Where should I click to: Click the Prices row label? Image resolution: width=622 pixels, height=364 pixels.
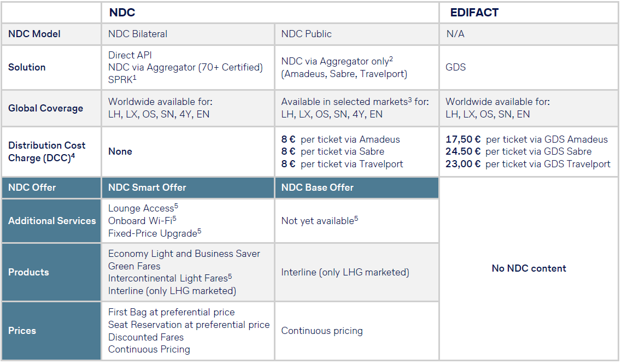pos(22,331)
